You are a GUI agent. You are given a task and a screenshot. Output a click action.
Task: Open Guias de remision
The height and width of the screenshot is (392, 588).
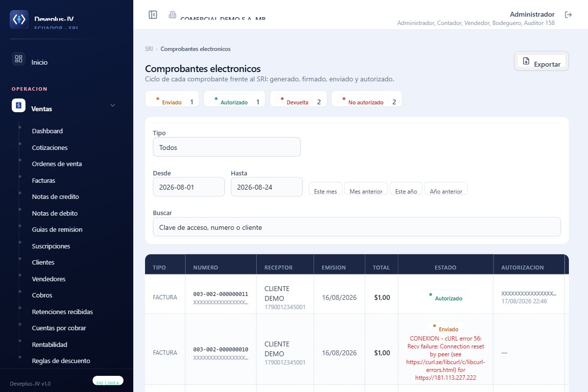coord(57,229)
